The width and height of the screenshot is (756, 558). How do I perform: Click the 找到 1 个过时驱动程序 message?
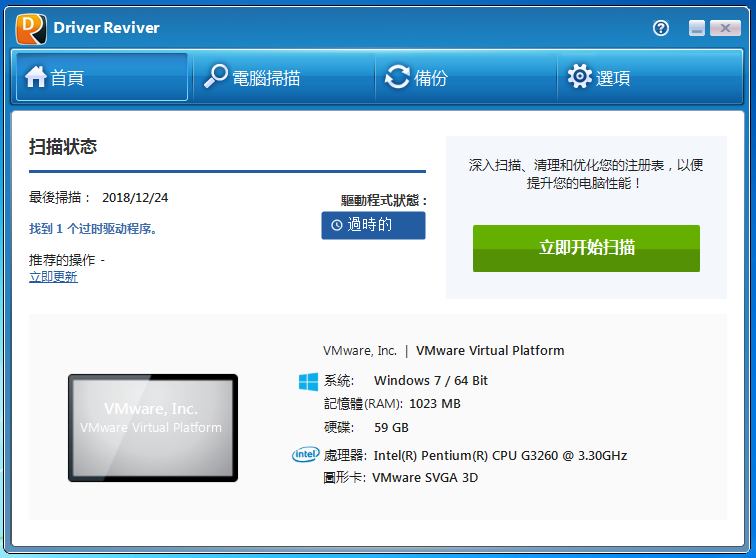[x=93, y=229]
